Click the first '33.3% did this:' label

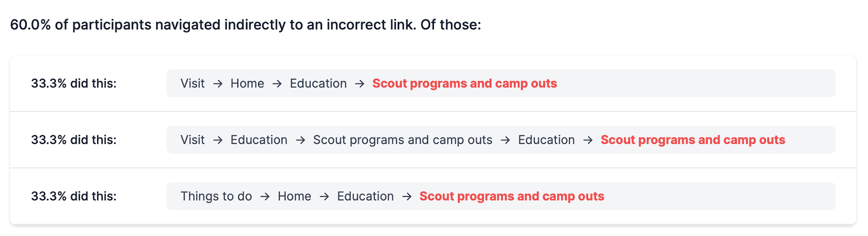(x=74, y=84)
